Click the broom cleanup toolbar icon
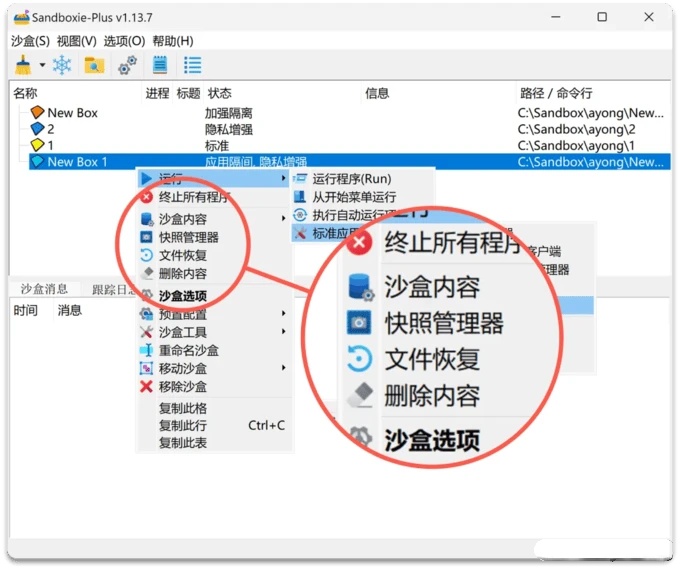This screenshot has height=569, width=680. coord(23,65)
